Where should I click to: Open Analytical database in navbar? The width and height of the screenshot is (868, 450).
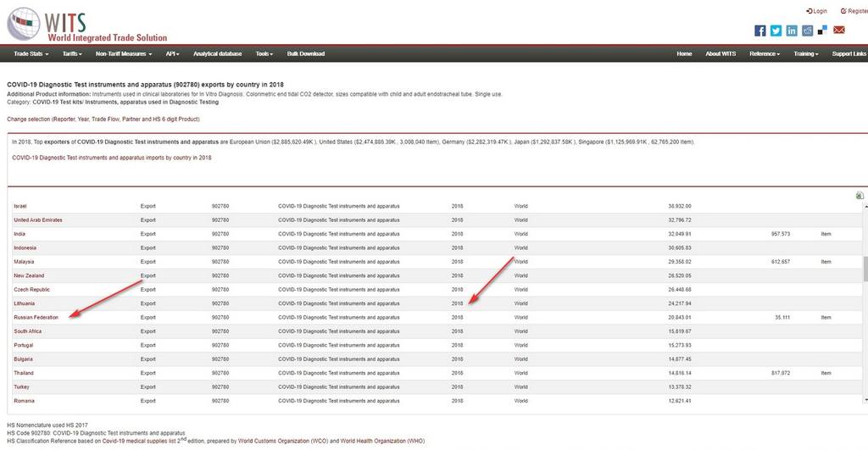pyautogui.click(x=218, y=53)
